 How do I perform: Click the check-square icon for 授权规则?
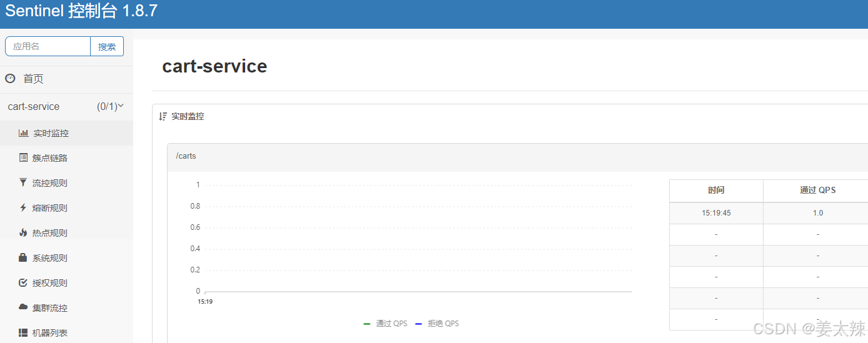[23, 283]
